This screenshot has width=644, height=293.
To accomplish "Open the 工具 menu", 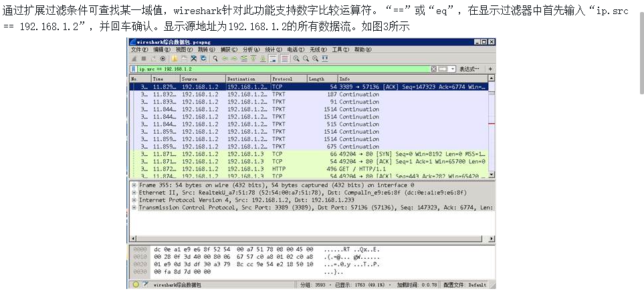I will click(x=340, y=50).
